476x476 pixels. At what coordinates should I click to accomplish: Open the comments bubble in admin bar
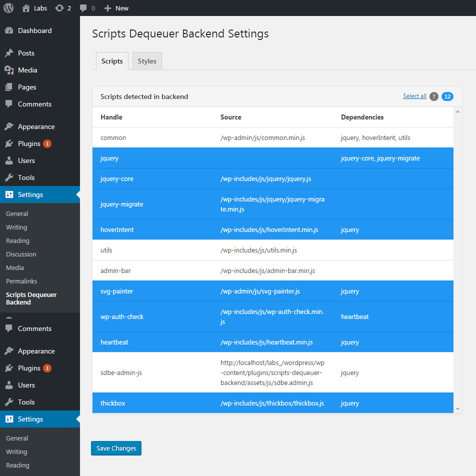(x=83, y=8)
